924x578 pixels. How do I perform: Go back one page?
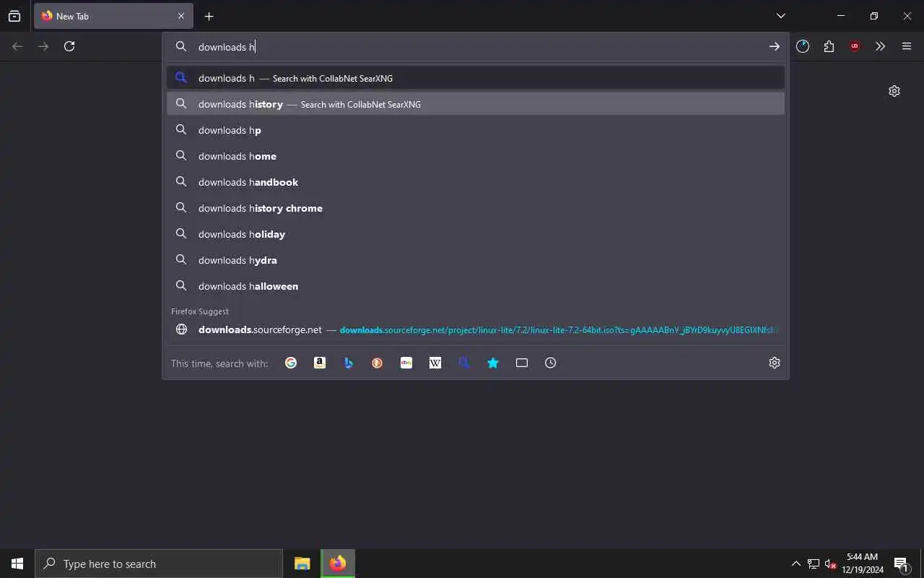17,46
